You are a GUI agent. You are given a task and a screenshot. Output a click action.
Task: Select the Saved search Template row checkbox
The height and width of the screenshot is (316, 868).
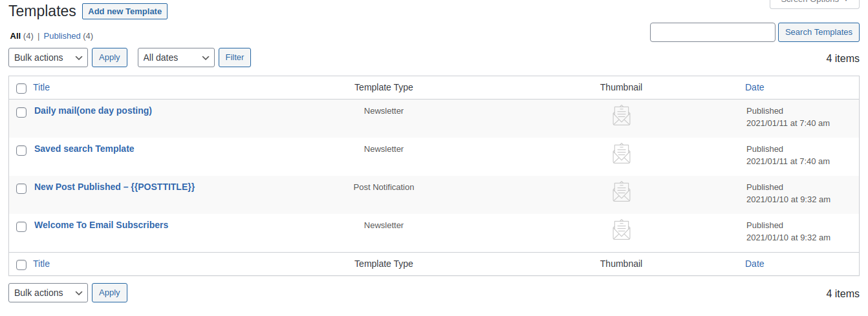click(x=21, y=150)
